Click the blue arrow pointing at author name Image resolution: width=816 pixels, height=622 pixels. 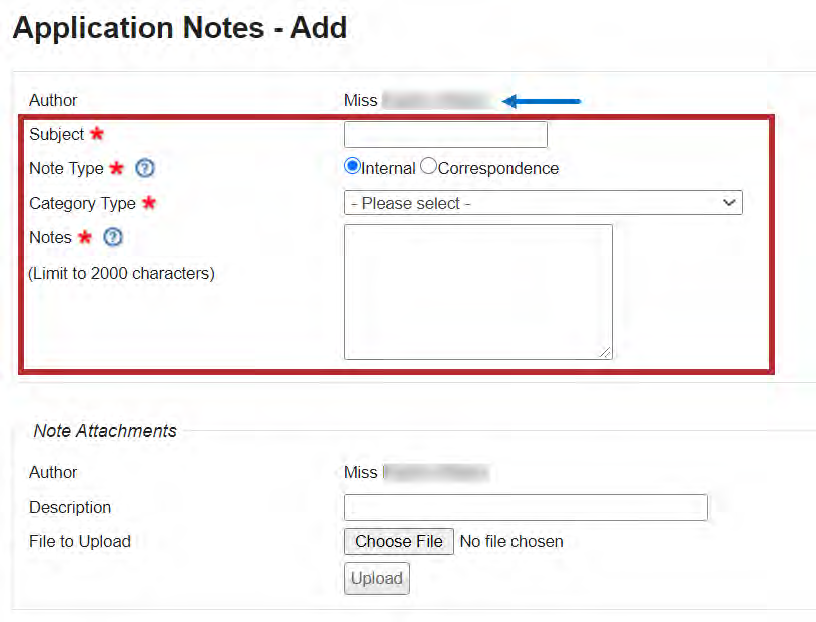tap(541, 101)
